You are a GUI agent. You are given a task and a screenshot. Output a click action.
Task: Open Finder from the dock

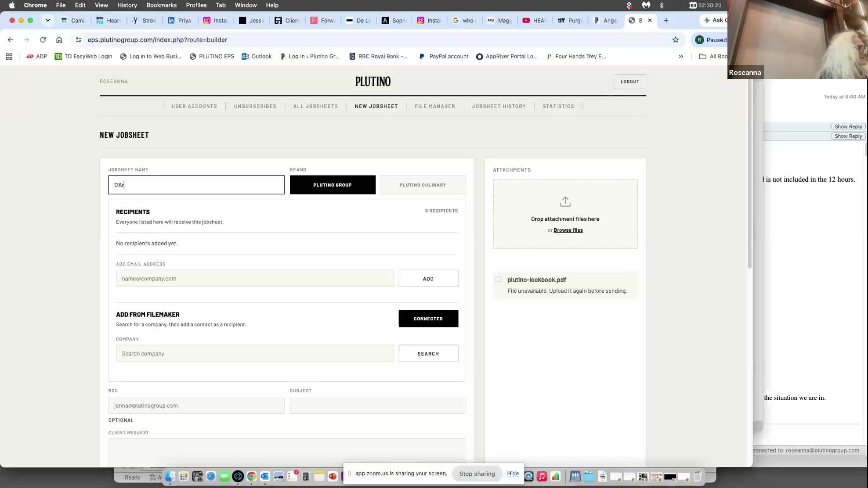170,477
